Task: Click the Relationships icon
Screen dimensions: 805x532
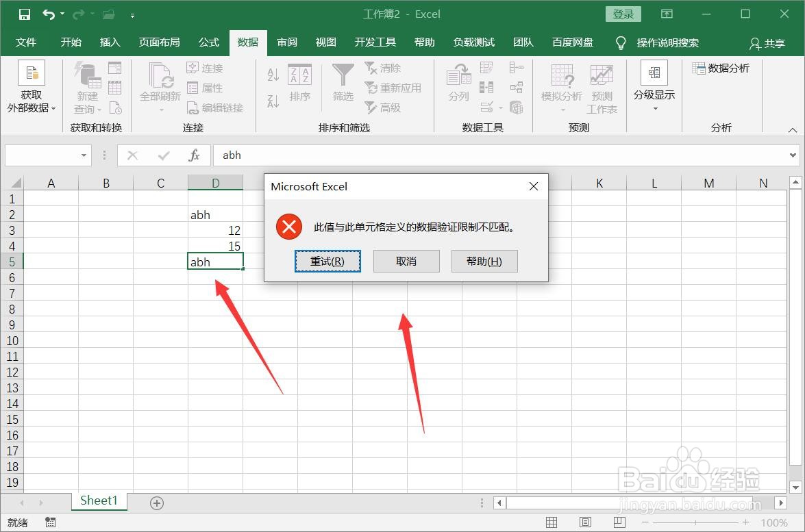Action: click(517, 87)
